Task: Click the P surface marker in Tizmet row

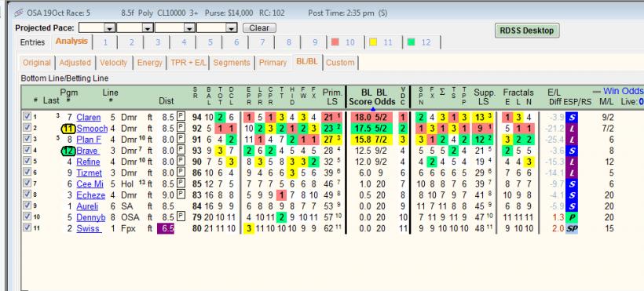Action: 181,172
